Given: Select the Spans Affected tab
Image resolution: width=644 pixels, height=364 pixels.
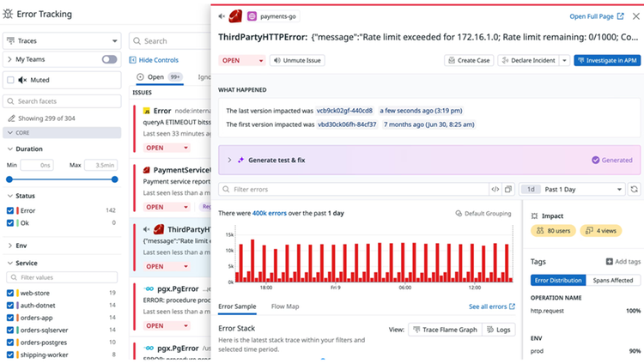Looking at the screenshot, I should (x=613, y=280).
